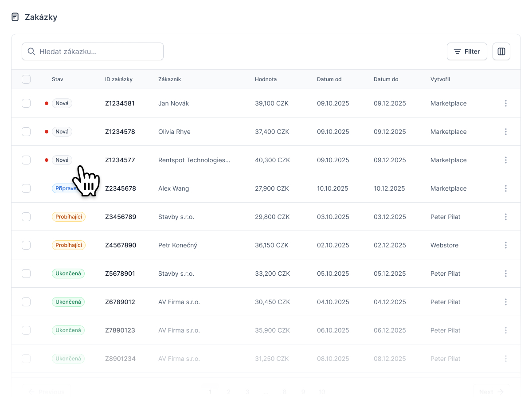This screenshot has width=532, height=399.
Task: Click the ID zakázky column header
Action: tap(119, 79)
